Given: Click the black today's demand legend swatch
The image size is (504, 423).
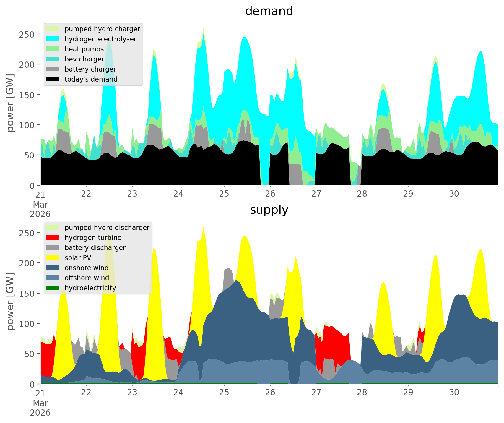Looking at the screenshot, I should tap(53, 79).
